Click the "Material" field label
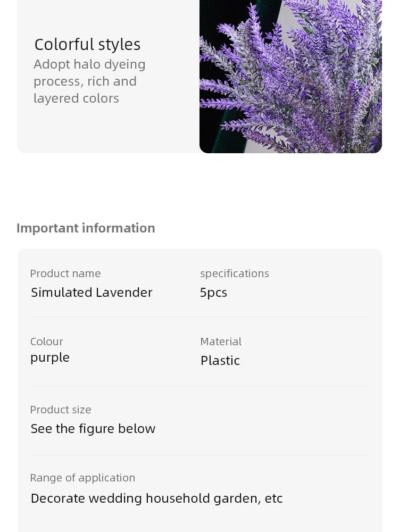 pos(220,342)
